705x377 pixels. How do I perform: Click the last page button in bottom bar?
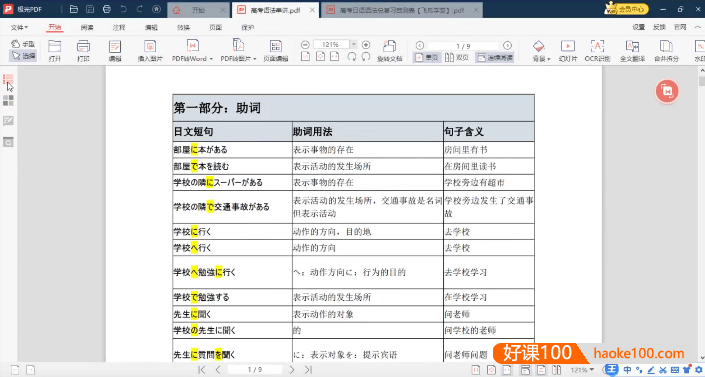(x=308, y=370)
